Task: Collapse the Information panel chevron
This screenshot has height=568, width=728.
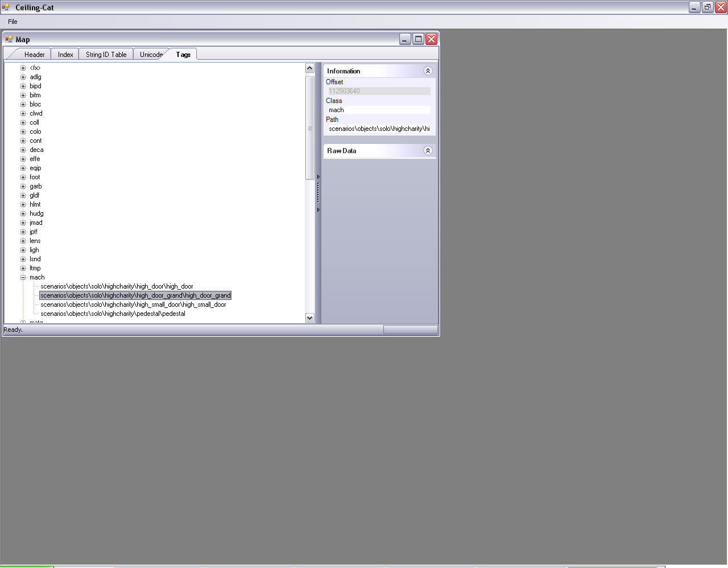Action: [x=428, y=71]
